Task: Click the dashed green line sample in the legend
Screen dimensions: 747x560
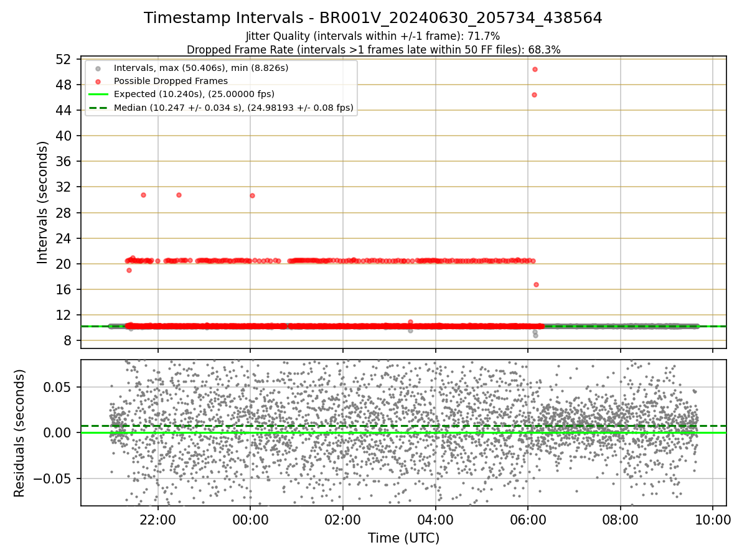Action: 100,108
